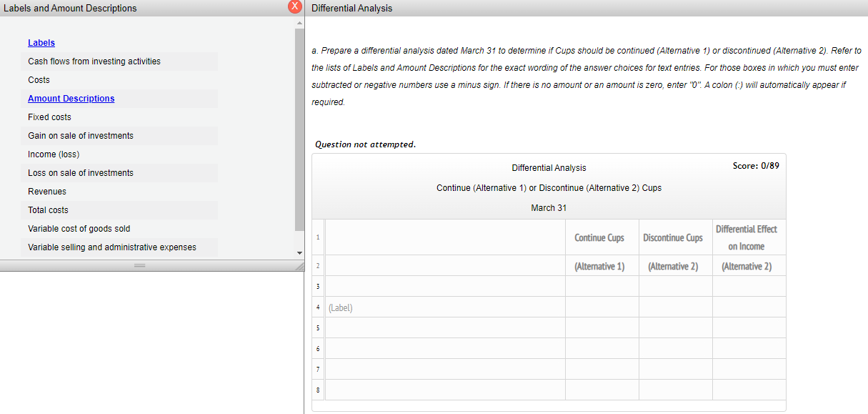This screenshot has width=868, height=414.
Task: Click row 5 Continue Cups amount cell
Action: (x=602, y=327)
